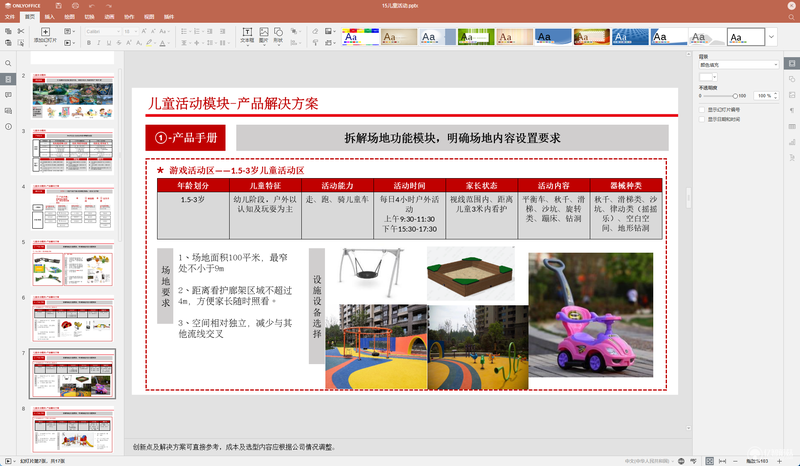Click the Cut scissors icon
The width and height of the screenshot is (800, 466).
coord(21,32)
